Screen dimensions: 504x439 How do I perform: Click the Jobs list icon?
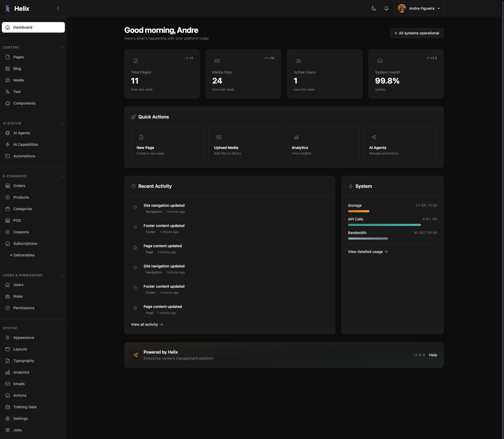(8, 430)
